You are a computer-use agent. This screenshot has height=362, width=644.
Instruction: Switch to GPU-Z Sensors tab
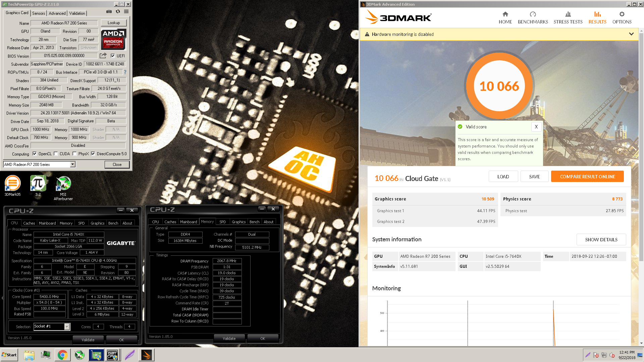pyautogui.click(x=39, y=13)
